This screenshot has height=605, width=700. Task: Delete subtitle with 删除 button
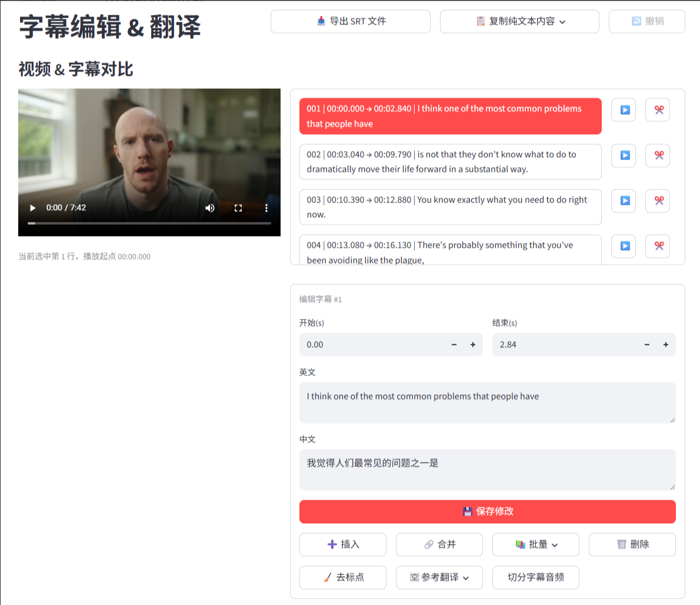[x=632, y=545]
